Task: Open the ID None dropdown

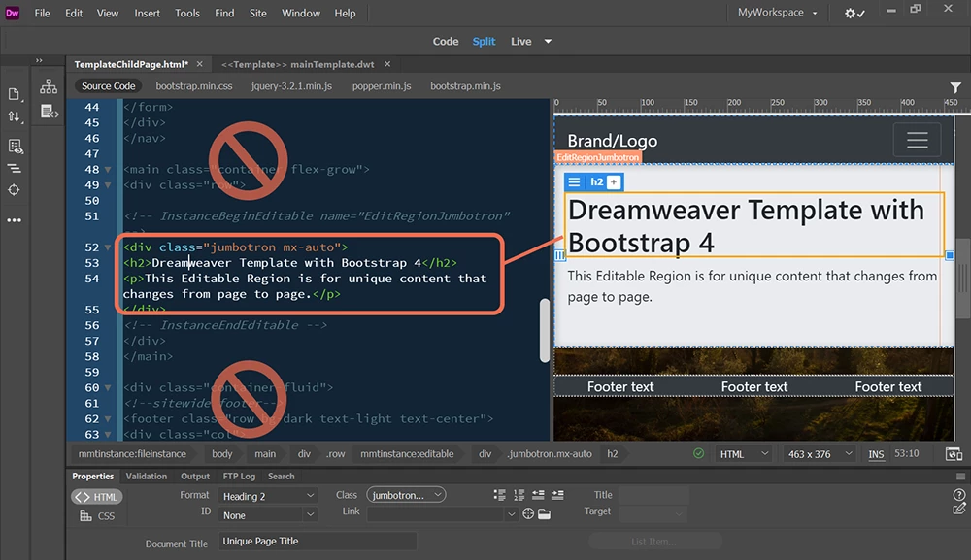Action: [x=268, y=515]
